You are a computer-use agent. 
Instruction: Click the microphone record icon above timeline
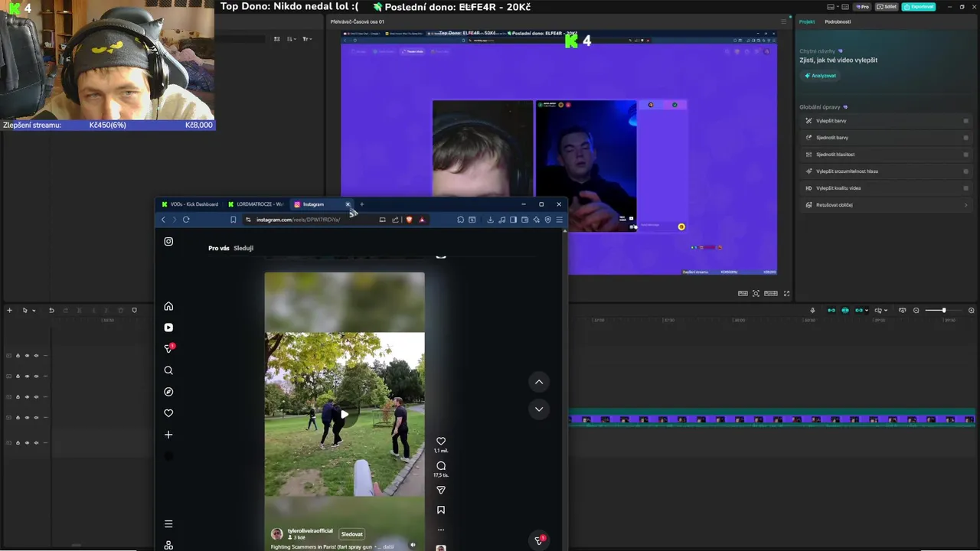click(812, 310)
